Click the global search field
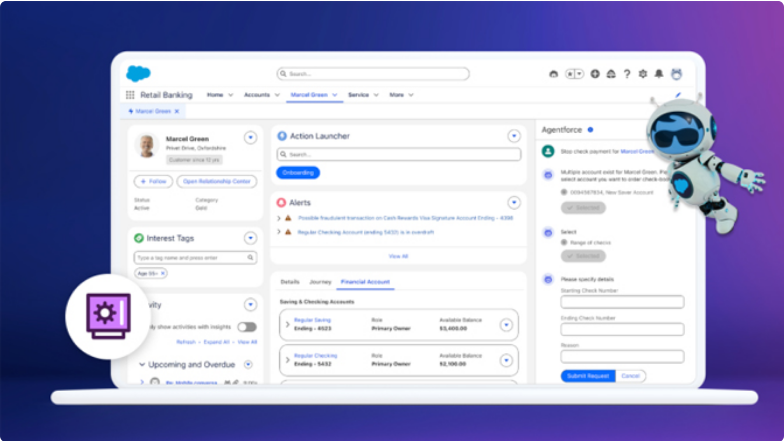This screenshot has height=441, width=784. (373, 74)
